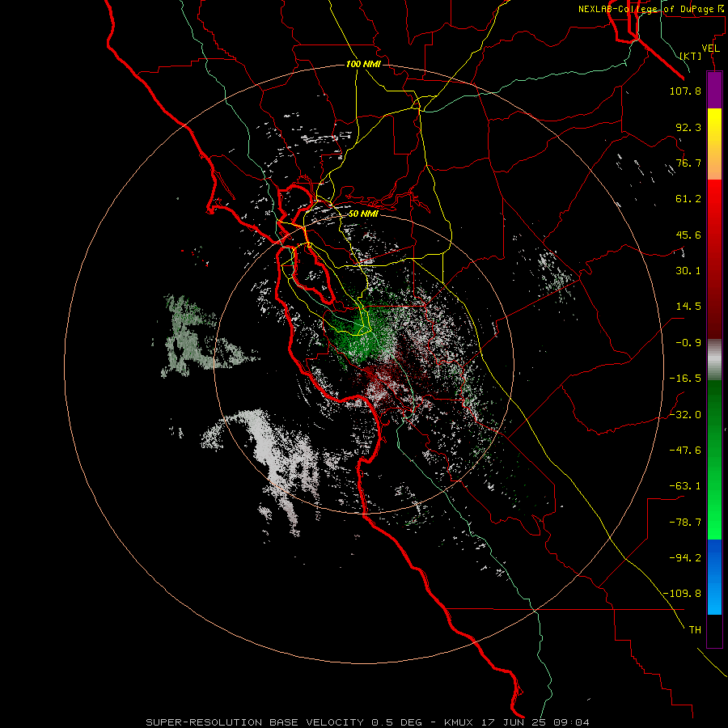Click the 30.1 velocity scale value

click(x=688, y=271)
